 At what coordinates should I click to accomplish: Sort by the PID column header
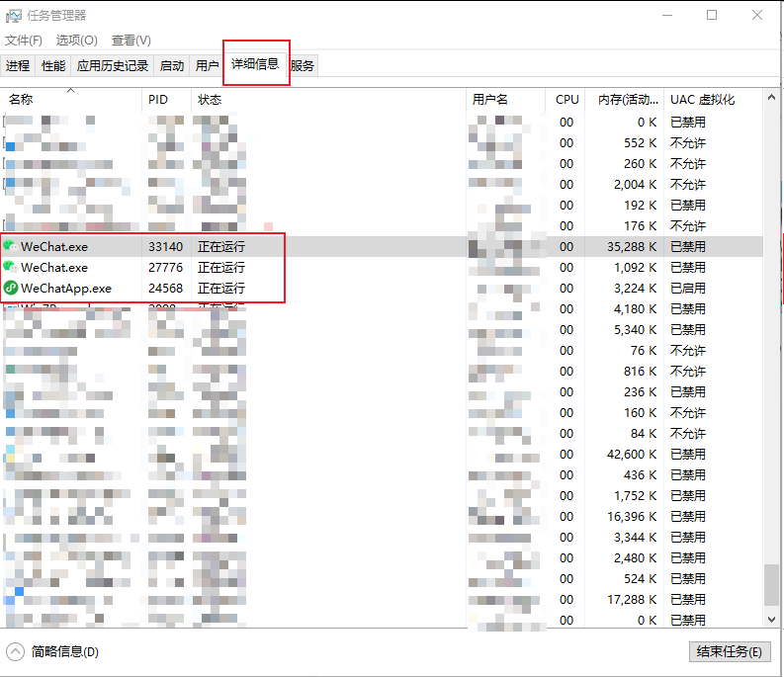[167, 100]
